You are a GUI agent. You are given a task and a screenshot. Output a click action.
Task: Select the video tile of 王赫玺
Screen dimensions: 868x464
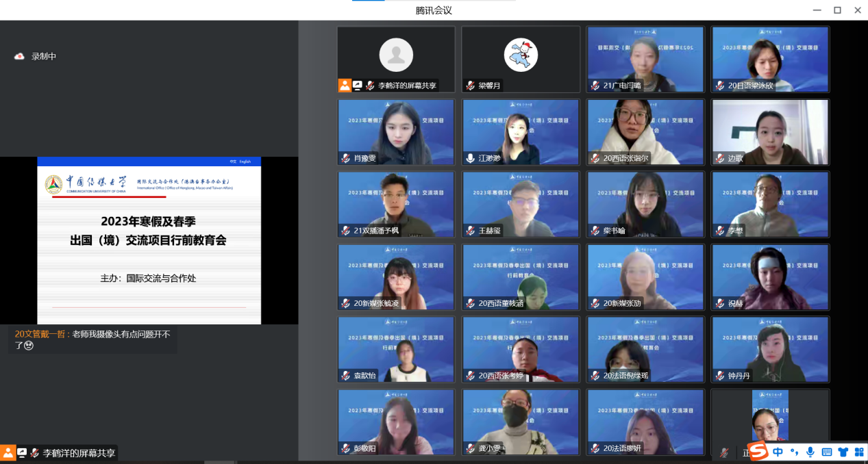(x=521, y=204)
